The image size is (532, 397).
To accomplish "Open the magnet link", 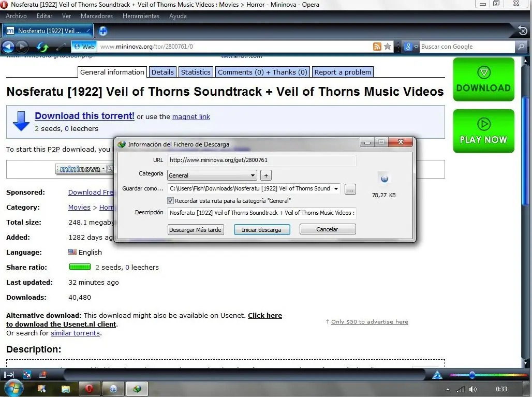I will pyautogui.click(x=191, y=117).
